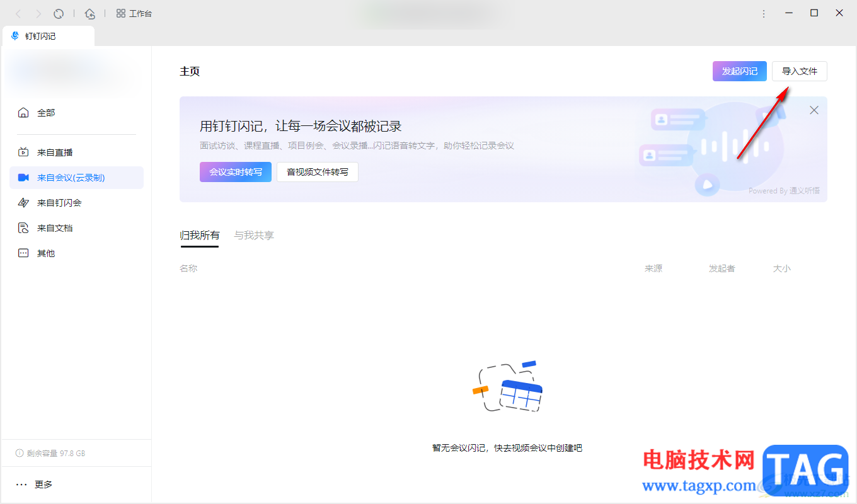Switch to the 与我共享 tab

pyautogui.click(x=254, y=236)
